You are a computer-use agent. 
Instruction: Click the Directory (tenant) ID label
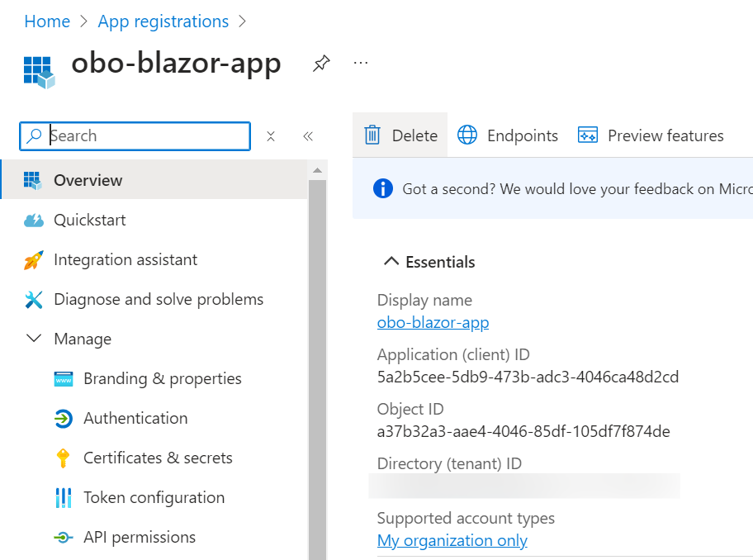[x=449, y=464]
